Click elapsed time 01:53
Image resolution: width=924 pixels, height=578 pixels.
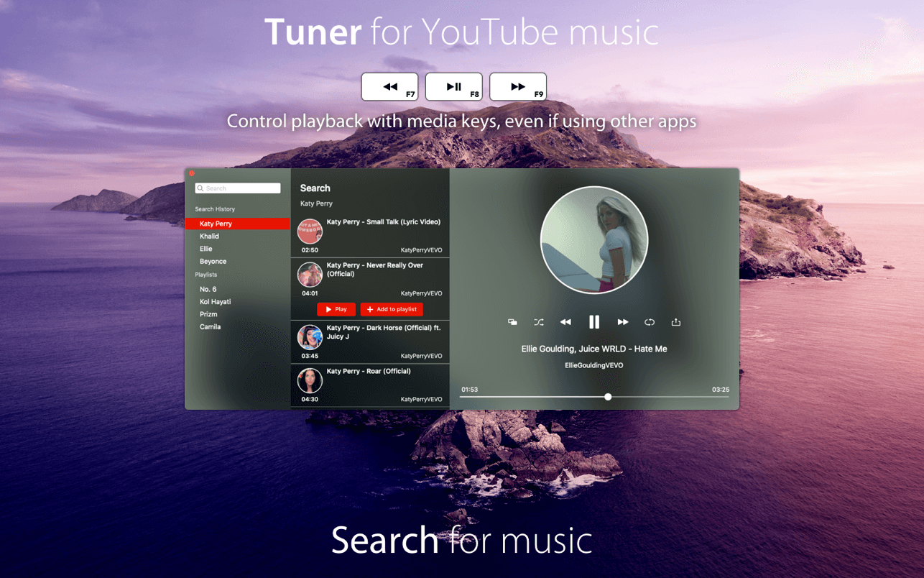click(x=469, y=390)
